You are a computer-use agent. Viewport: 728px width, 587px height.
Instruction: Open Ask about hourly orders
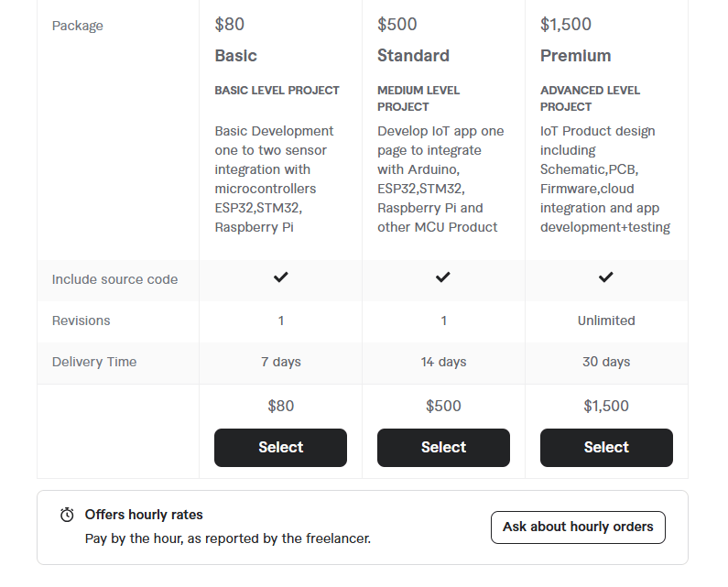click(x=578, y=527)
